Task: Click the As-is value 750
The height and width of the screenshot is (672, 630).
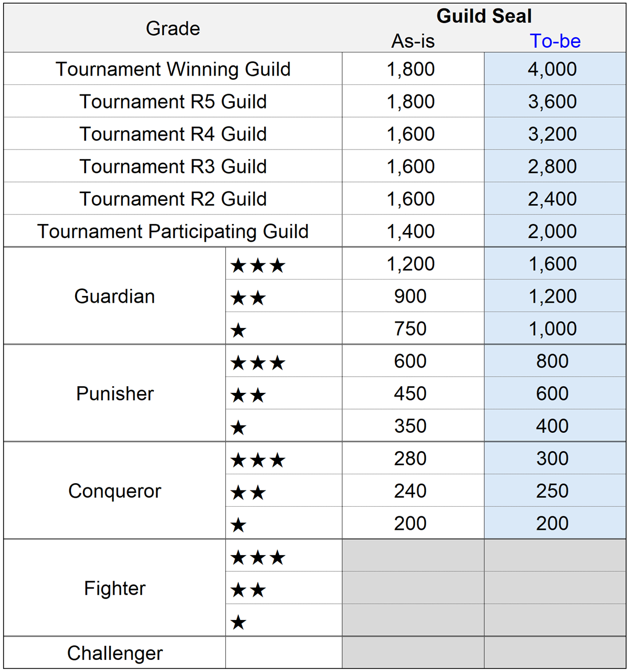Action: [410, 329]
